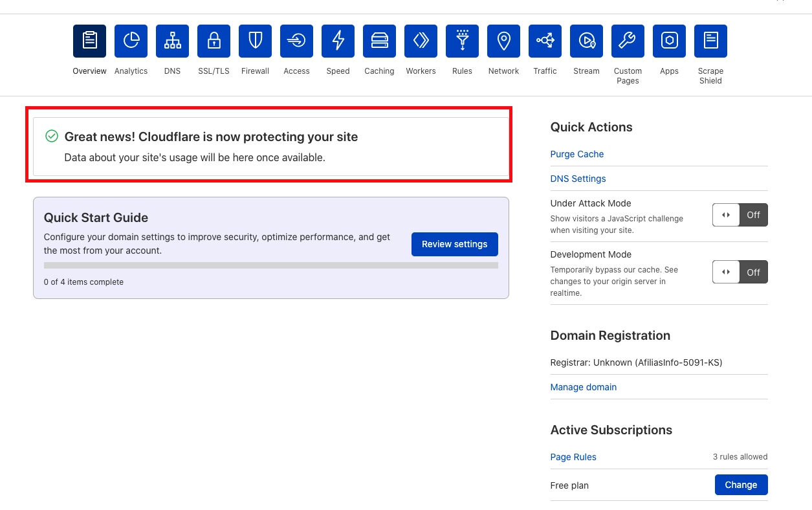Open the Speed lightning bolt icon

click(x=338, y=41)
